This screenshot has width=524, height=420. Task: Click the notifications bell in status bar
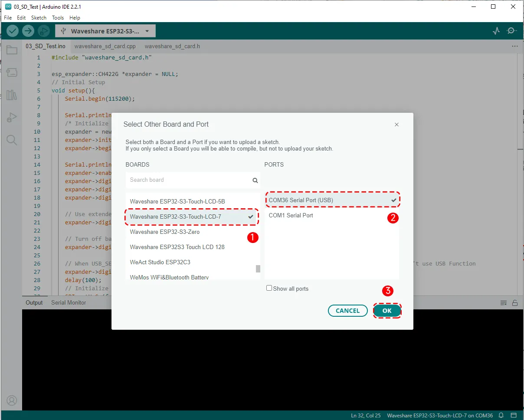(x=501, y=415)
